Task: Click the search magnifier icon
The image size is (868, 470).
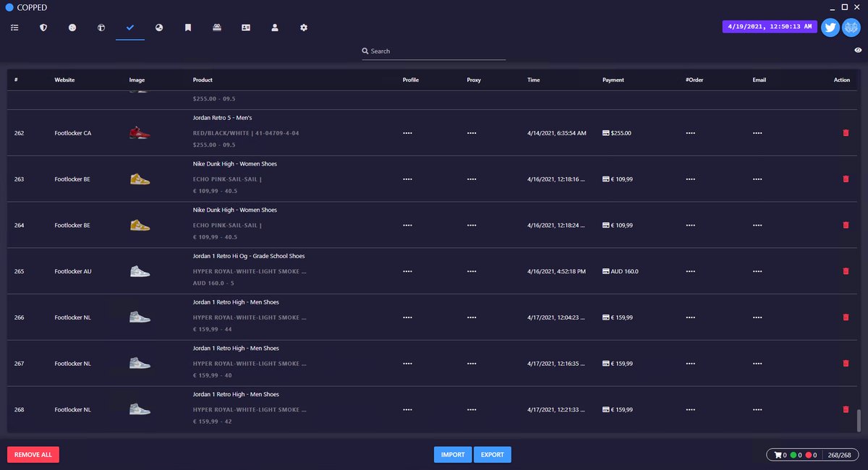Action: coord(365,51)
